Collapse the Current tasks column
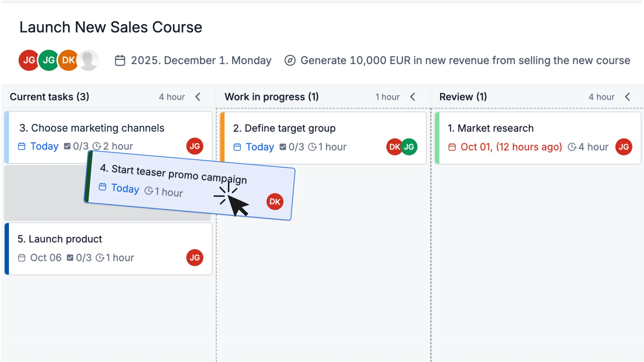644x362 pixels. point(198,97)
